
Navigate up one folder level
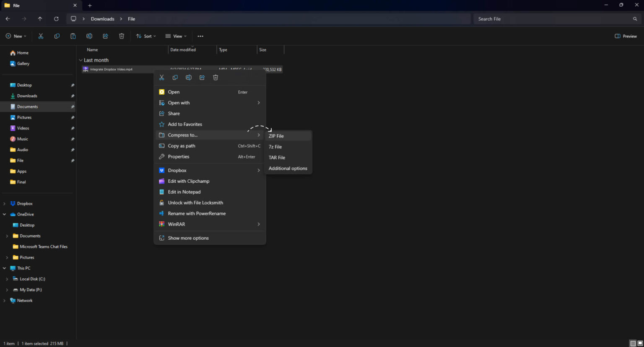40,19
